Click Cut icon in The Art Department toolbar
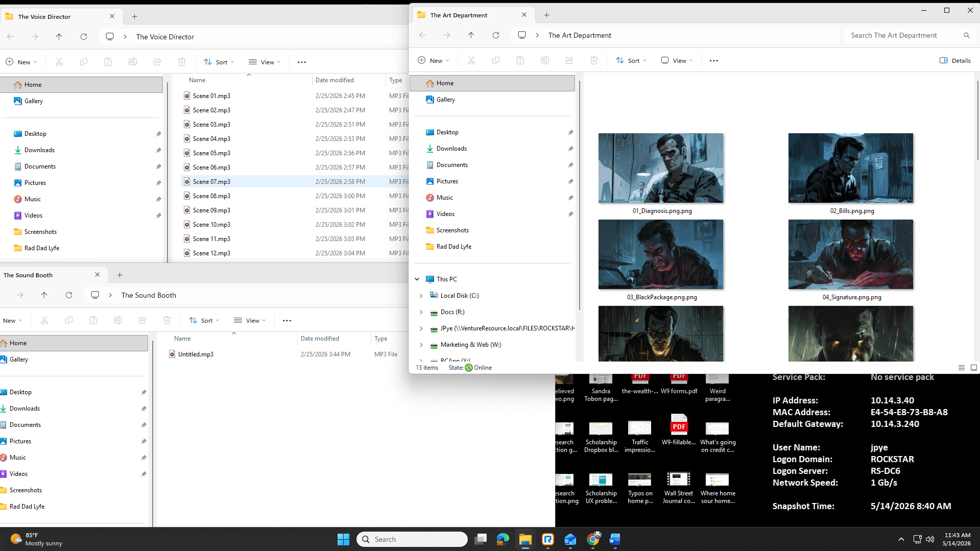The width and height of the screenshot is (980, 551). [471, 60]
